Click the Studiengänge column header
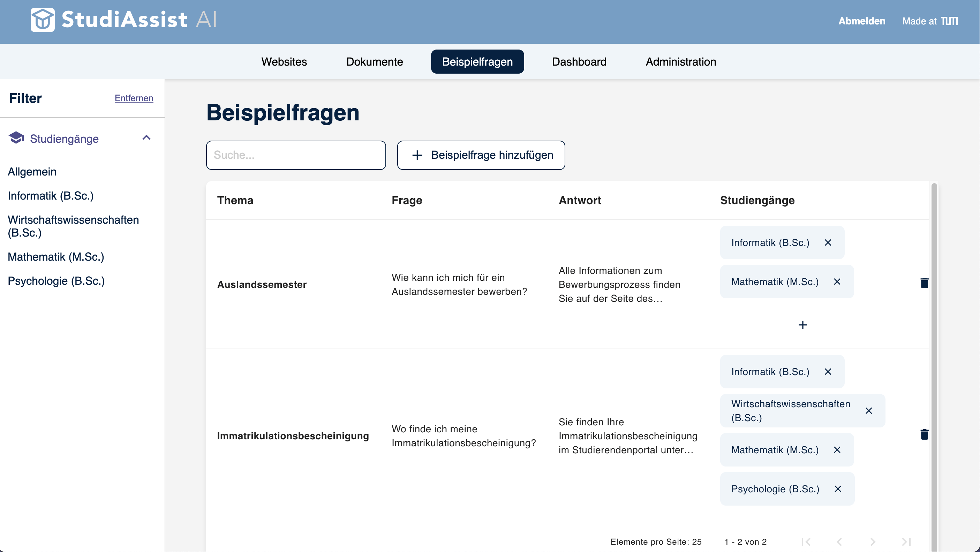Viewport: 980px width, 552px height. click(x=757, y=200)
